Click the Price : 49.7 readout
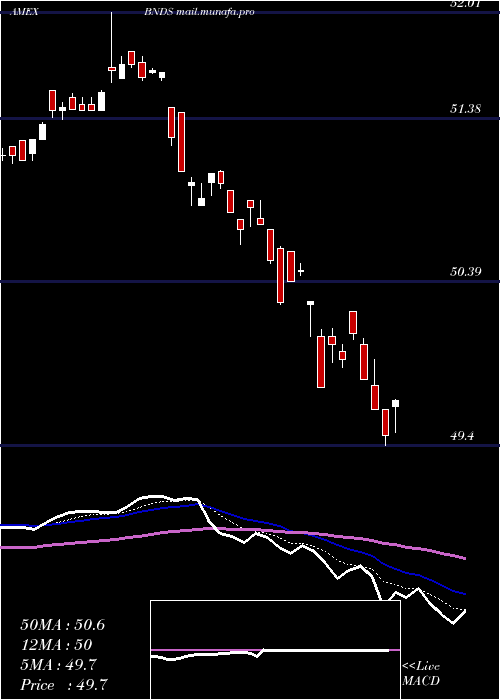 tap(64, 685)
